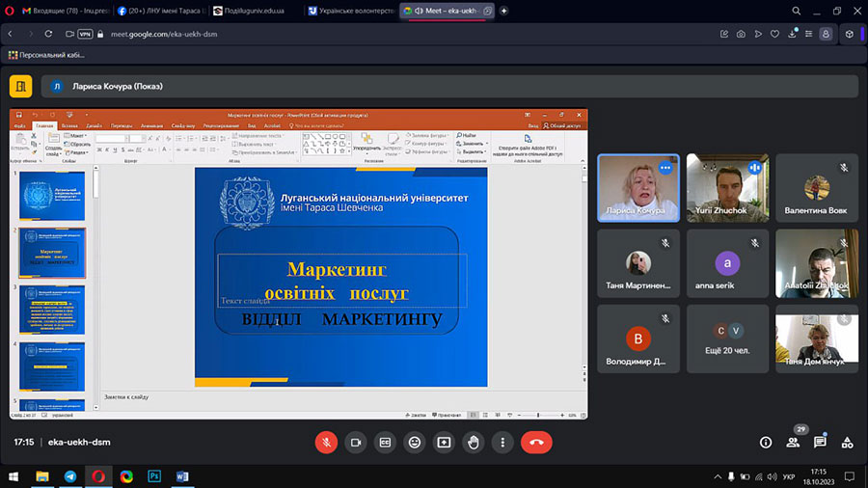Open options on Лариса Кочура's tile
This screenshot has width=868, height=488.
[x=665, y=168]
